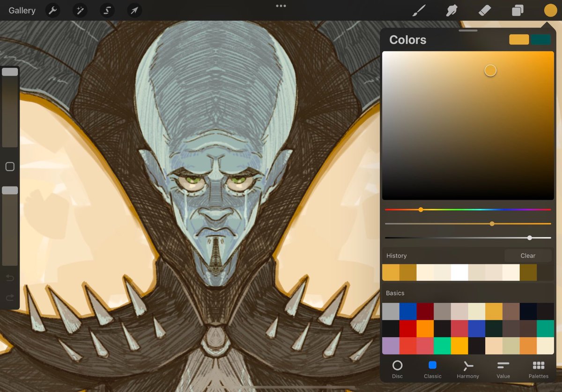Pick the bright orange swatch in Basics second row
This screenshot has width=562, height=392.
(x=425, y=329)
